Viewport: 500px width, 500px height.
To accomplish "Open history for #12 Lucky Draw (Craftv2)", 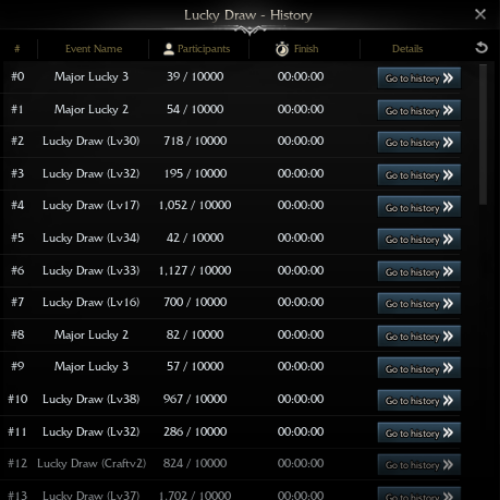I will (419, 465).
